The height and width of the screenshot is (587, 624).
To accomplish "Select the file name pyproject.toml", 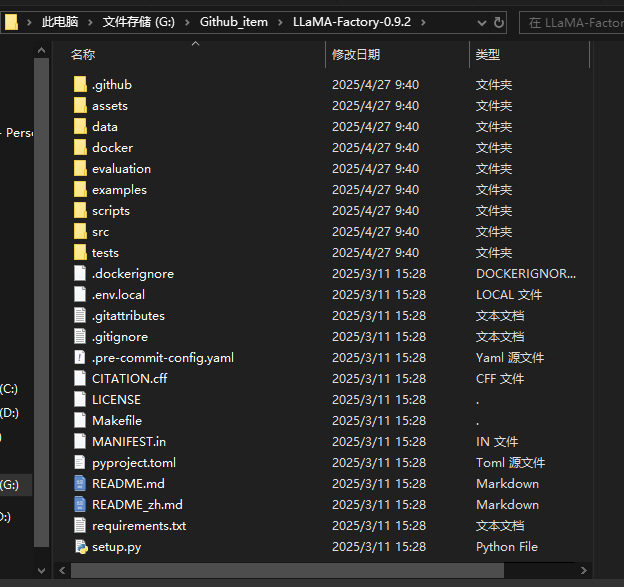I will click(134, 463).
